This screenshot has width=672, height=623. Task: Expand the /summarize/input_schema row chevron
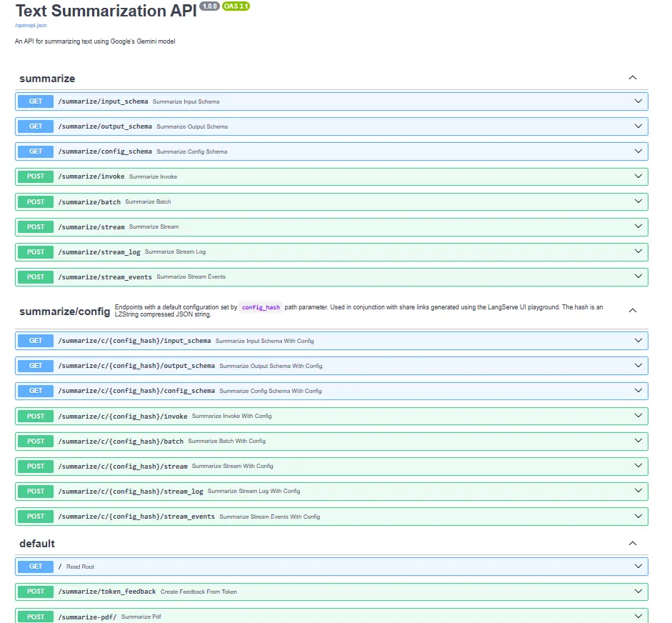[x=638, y=101]
